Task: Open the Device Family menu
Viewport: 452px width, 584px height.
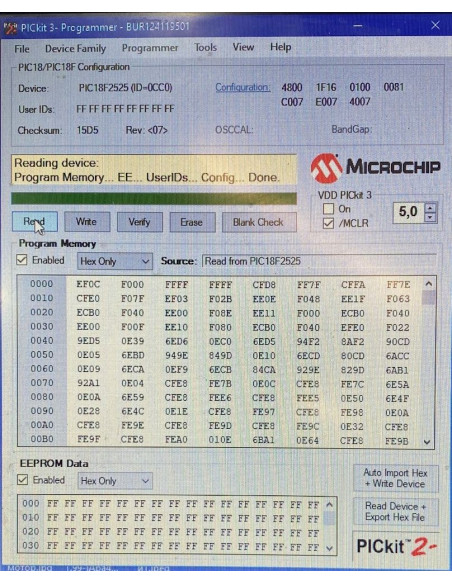Action: 76,48
